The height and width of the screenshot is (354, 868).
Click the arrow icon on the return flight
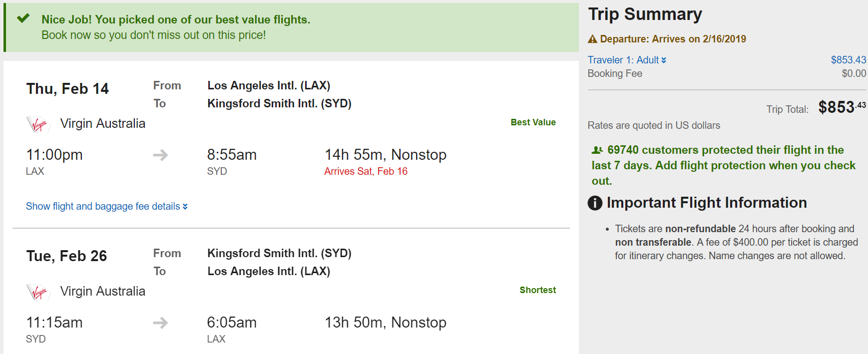point(160,323)
